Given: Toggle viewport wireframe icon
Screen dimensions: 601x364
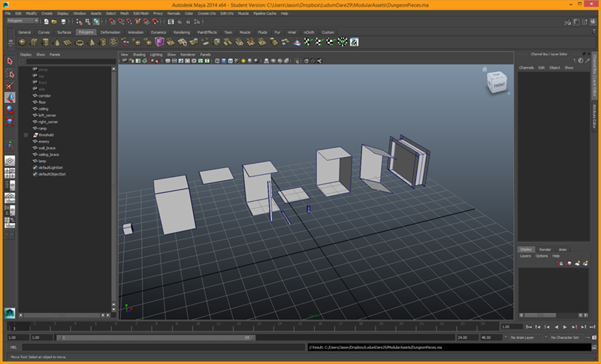Looking at the screenshot, I should point(217,61).
